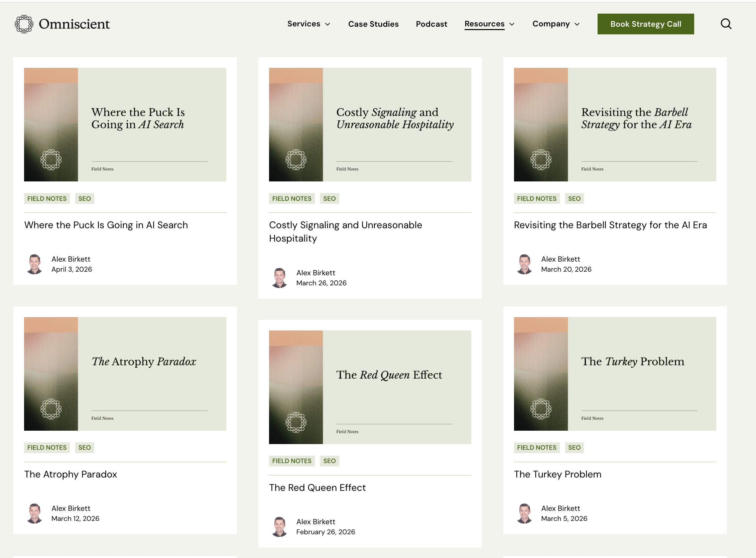756x558 pixels.
Task: Click SEO tag under Turkey Problem card
Action: coord(574,447)
